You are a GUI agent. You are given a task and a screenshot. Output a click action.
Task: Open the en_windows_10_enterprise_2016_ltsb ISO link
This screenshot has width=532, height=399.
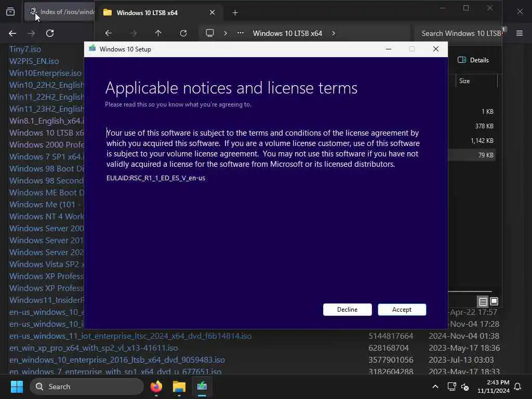117,360
